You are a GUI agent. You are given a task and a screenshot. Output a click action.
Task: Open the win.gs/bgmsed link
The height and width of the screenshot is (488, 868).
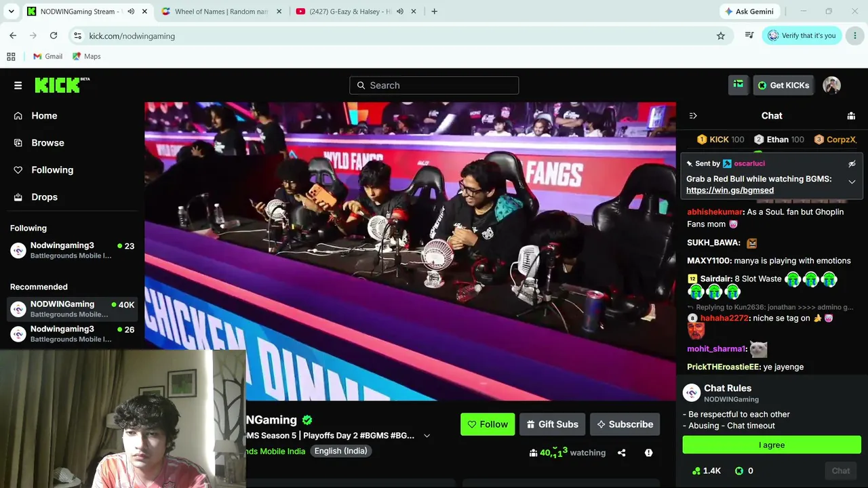coord(730,190)
